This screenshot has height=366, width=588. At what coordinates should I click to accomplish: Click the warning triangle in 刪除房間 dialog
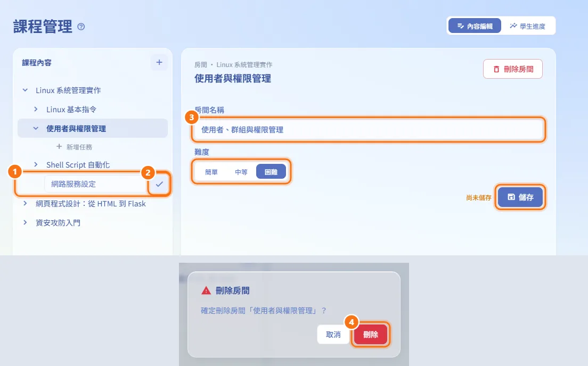pos(206,290)
